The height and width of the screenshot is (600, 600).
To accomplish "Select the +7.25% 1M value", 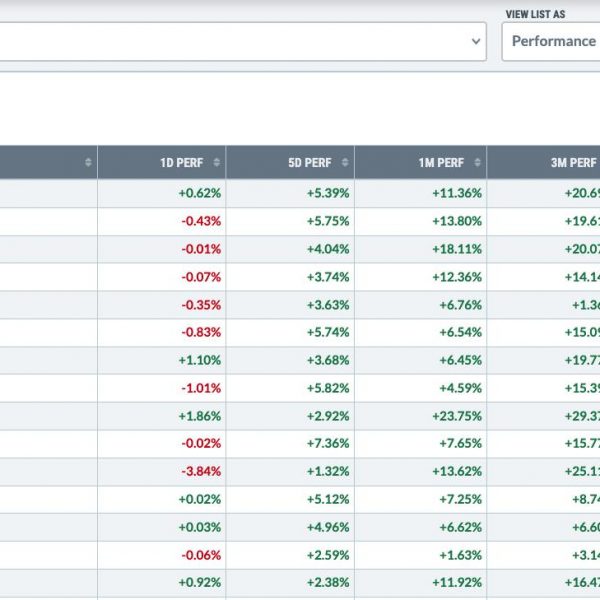I will (x=461, y=499).
